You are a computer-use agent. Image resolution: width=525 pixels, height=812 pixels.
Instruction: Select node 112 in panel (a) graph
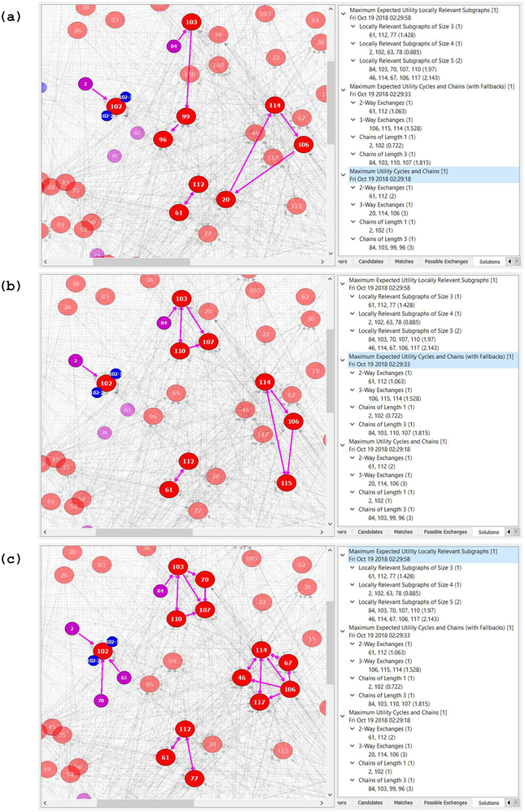pyautogui.click(x=198, y=184)
